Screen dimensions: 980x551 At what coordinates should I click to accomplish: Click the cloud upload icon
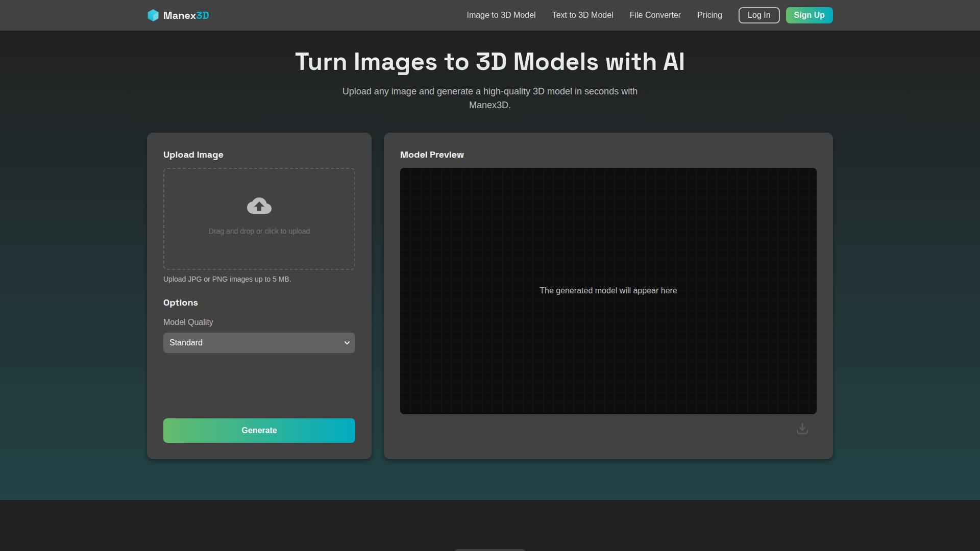(259, 206)
